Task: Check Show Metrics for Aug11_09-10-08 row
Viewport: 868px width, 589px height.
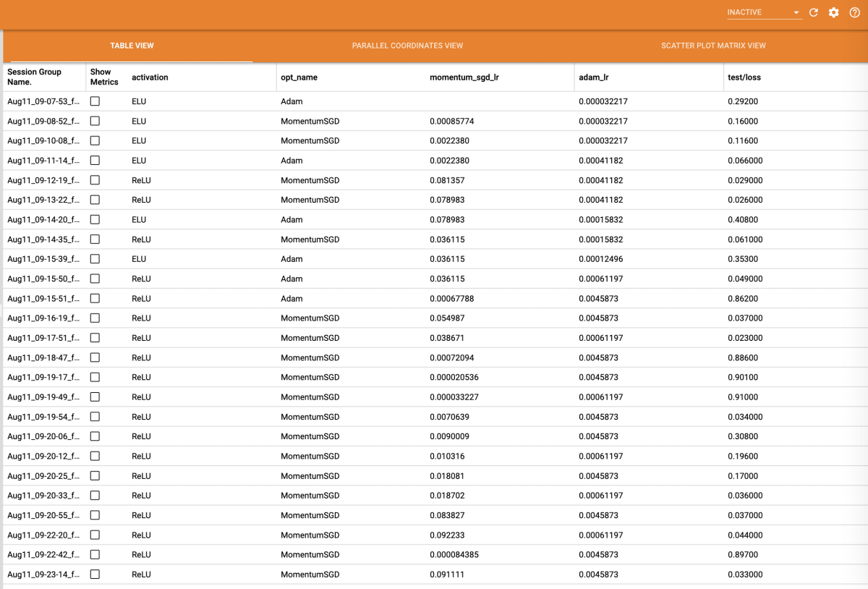Action: click(x=95, y=140)
